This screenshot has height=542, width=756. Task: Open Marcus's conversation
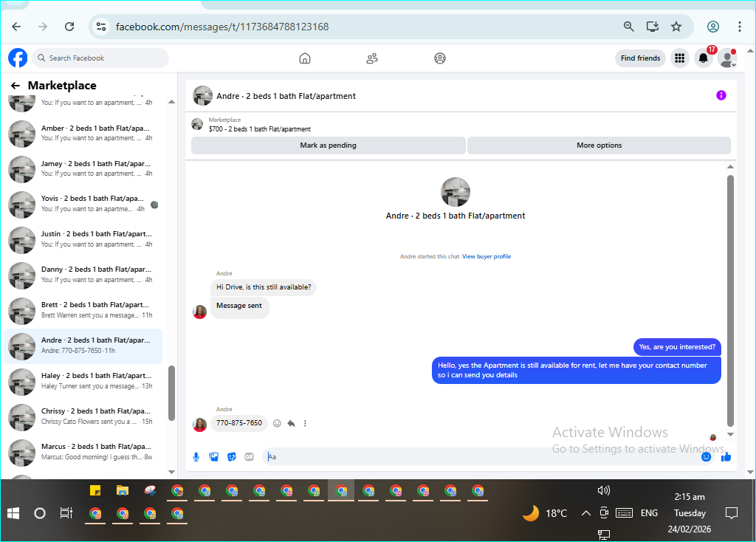click(83, 453)
